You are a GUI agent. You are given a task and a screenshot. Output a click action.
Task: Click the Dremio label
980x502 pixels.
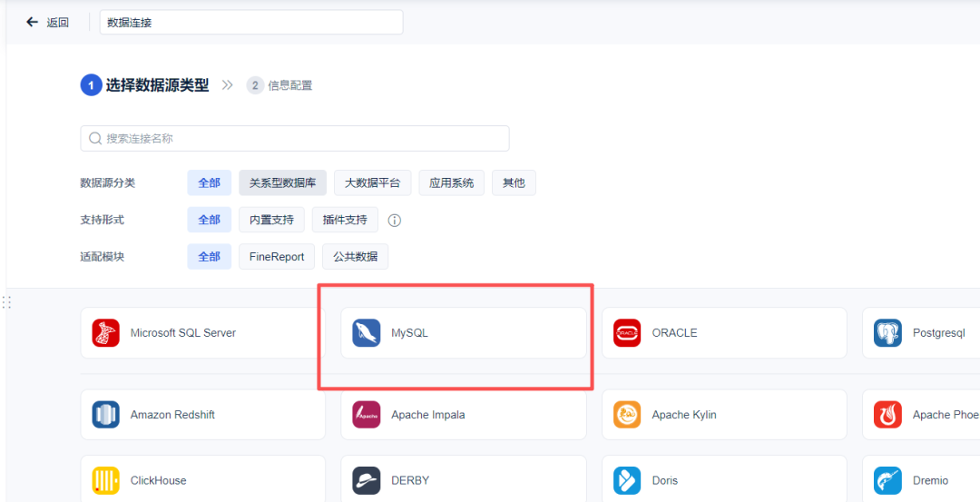click(x=931, y=481)
